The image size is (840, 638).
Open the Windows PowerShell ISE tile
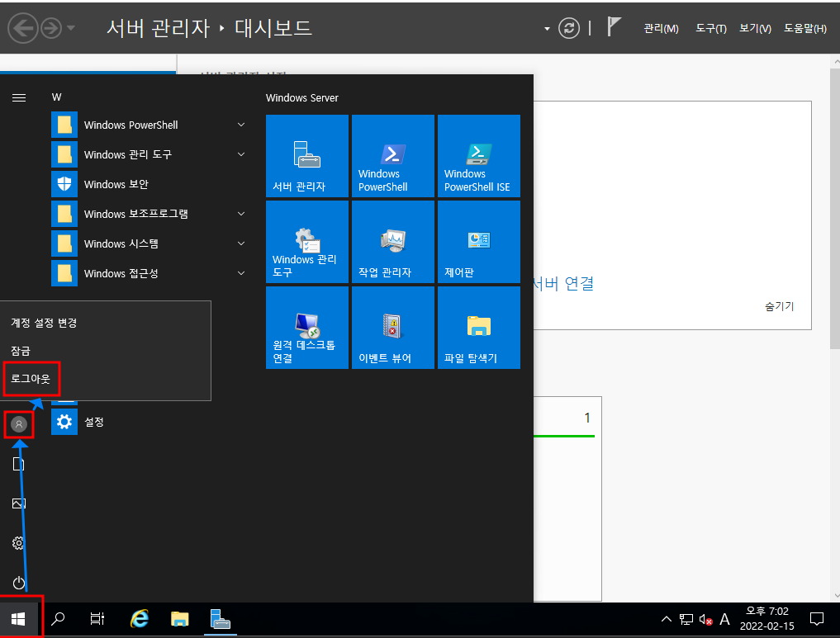coord(479,156)
